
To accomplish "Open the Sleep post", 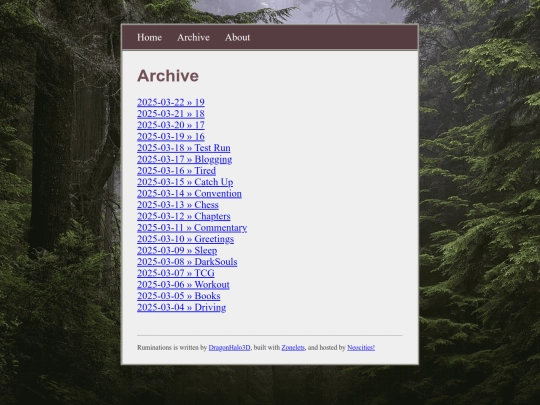I will 177,250.
